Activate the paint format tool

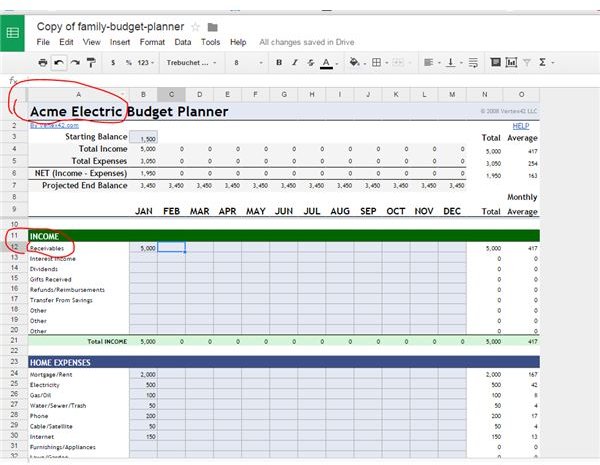point(91,62)
